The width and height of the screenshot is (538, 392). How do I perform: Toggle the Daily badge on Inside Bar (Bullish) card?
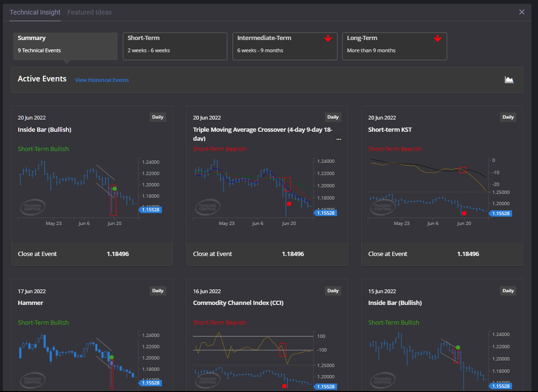[x=158, y=117]
